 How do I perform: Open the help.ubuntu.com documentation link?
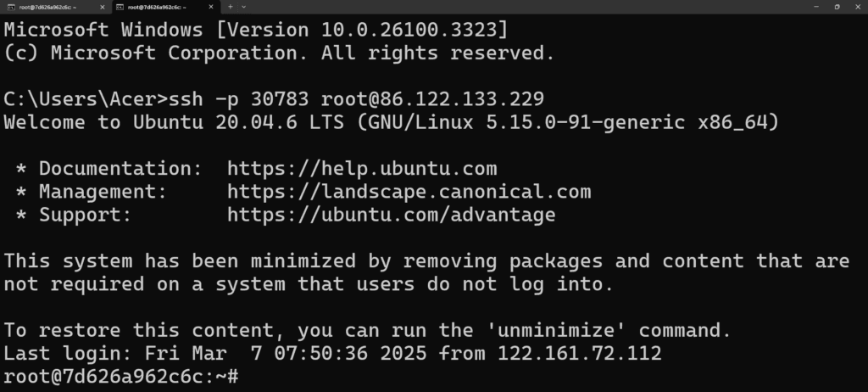coord(362,168)
